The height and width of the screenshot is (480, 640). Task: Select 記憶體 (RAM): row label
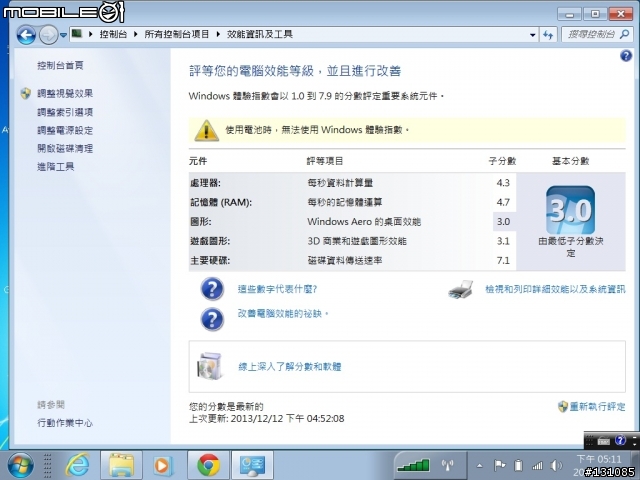[x=221, y=202]
